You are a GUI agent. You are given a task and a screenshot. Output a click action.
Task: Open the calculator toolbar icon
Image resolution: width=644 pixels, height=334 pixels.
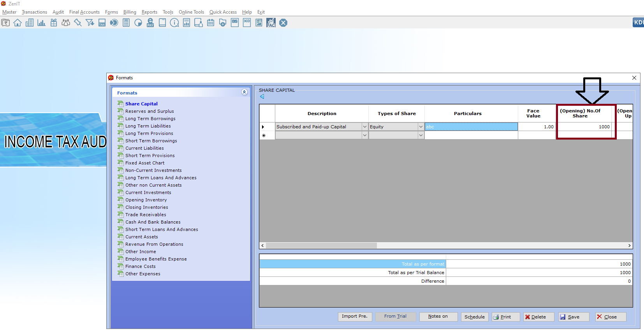(x=126, y=23)
